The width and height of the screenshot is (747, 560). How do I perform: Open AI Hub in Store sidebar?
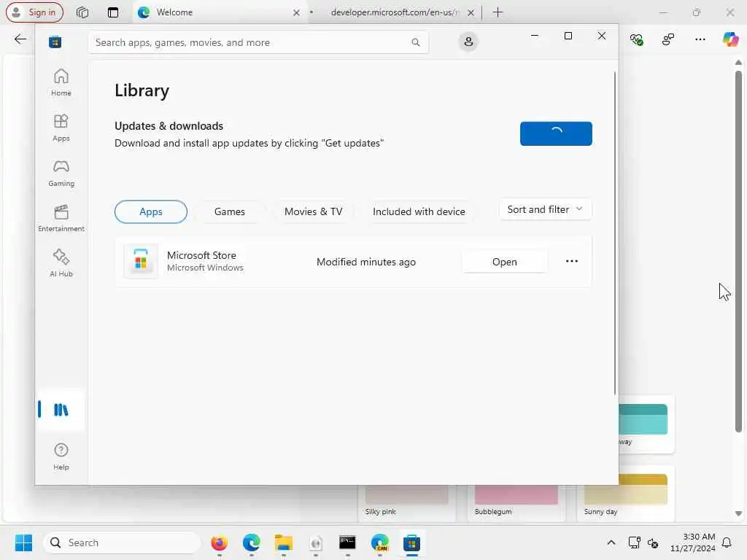[x=61, y=263]
